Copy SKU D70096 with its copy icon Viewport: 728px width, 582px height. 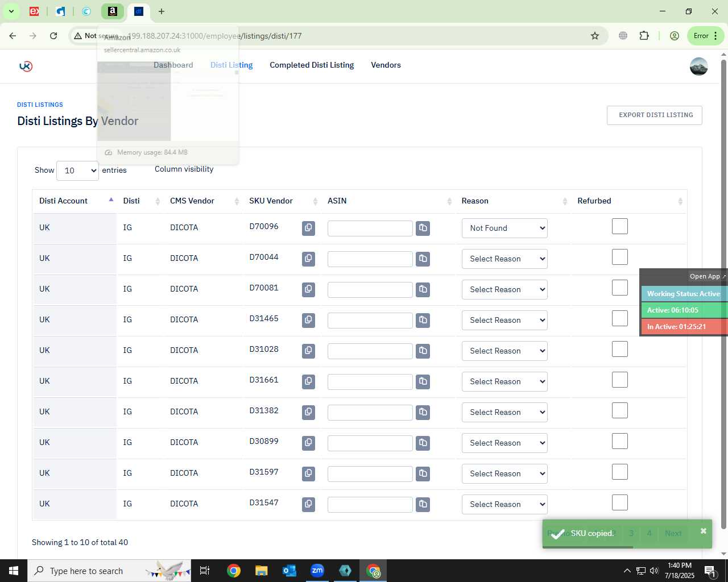308,228
